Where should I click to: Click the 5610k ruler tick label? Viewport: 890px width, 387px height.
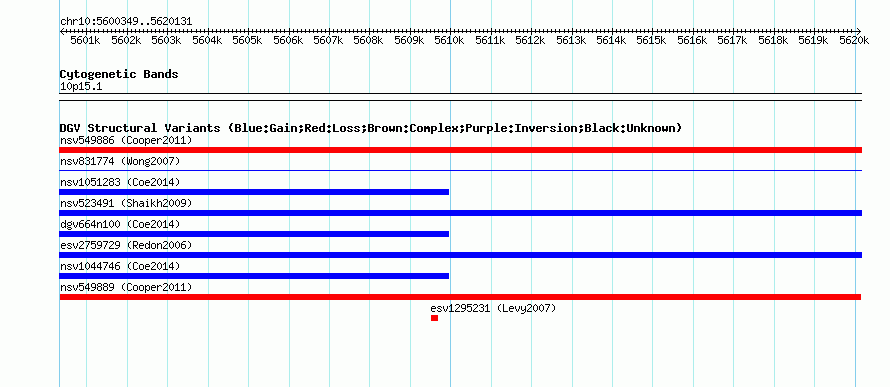pos(450,41)
